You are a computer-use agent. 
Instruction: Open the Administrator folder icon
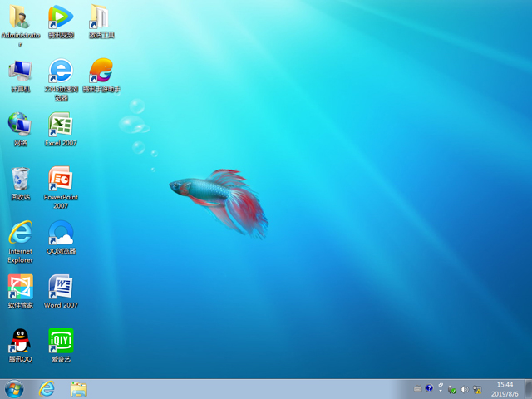point(20,17)
